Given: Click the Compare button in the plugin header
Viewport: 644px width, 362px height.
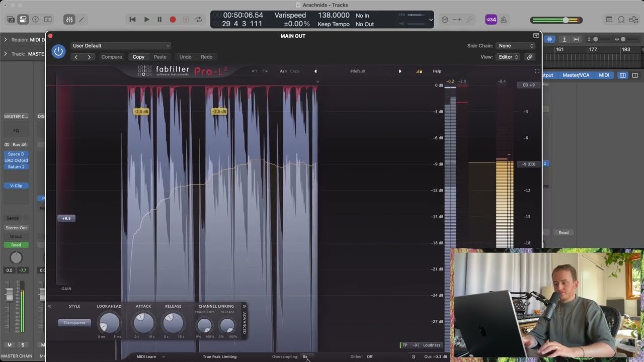Looking at the screenshot, I should tap(112, 57).
